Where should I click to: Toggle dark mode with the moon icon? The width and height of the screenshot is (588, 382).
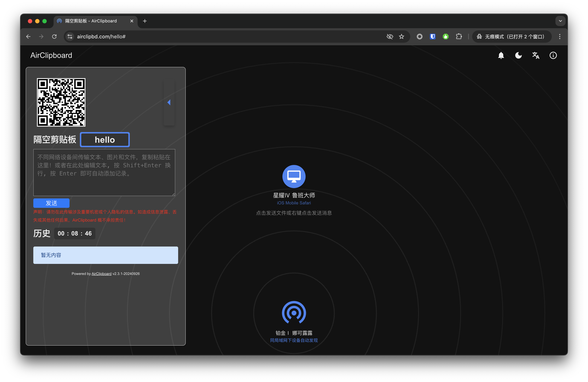518,55
